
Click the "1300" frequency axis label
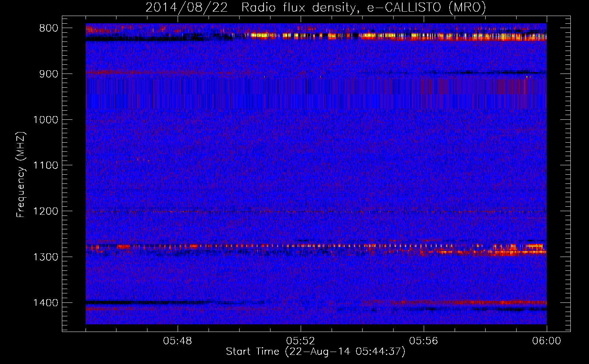(46, 257)
